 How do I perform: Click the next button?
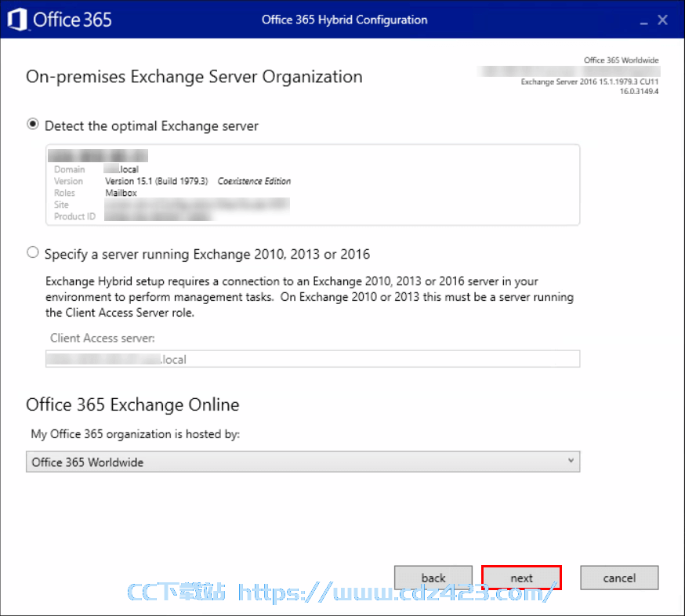[x=521, y=578]
